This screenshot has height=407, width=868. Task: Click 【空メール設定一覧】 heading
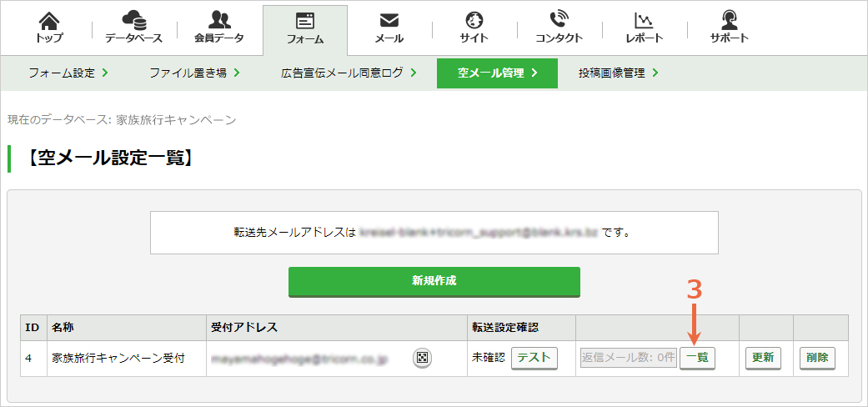110,159
